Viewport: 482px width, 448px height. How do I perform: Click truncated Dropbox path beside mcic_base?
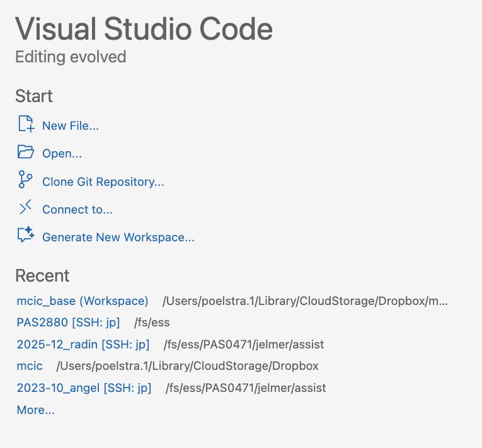tap(305, 301)
